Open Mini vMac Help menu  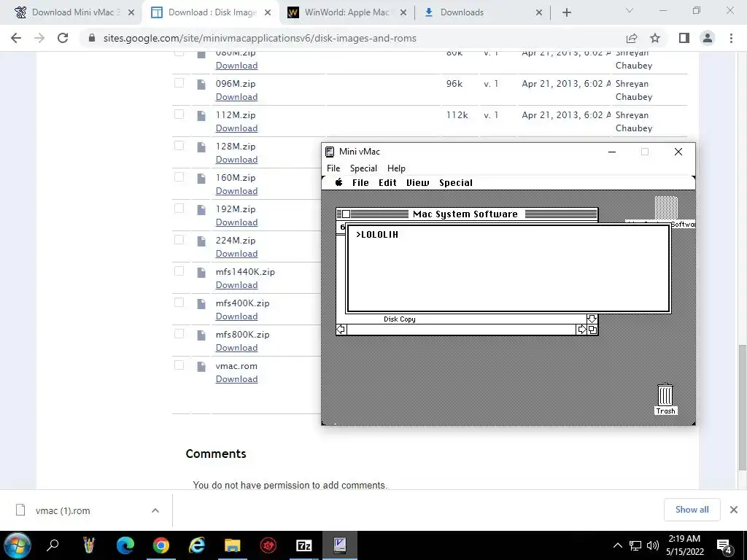[396, 168]
